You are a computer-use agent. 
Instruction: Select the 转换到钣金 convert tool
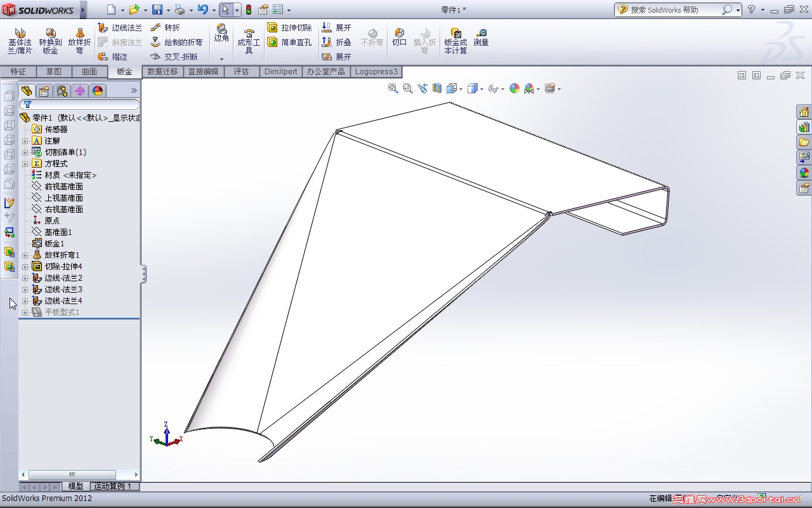(50, 41)
